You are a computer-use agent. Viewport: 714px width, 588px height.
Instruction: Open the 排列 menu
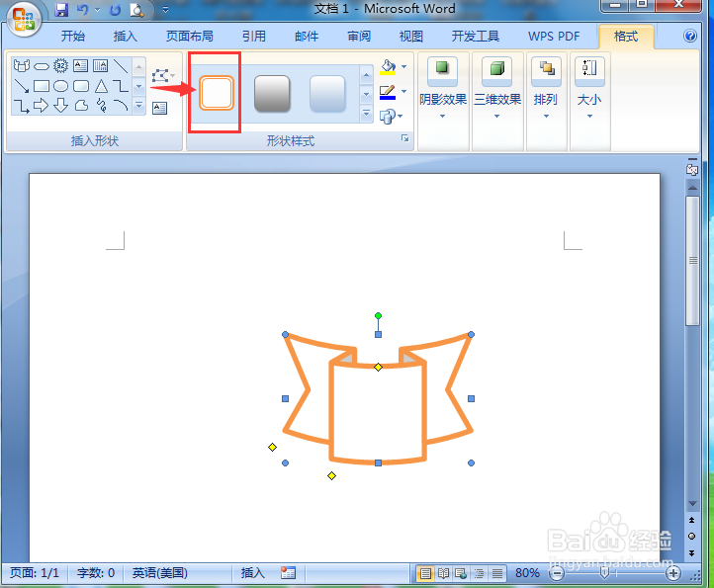546,88
